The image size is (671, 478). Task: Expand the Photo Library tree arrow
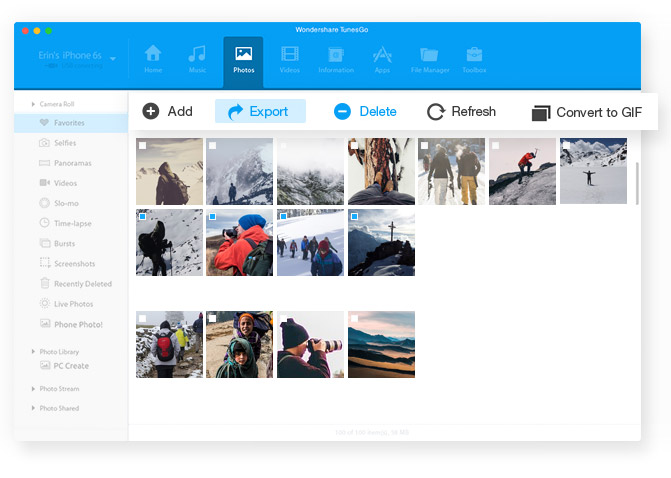point(33,351)
